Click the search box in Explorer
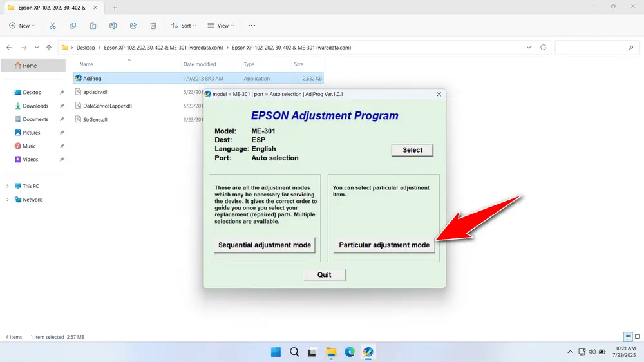The height and width of the screenshot is (362, 644). click(x=596, y=48)
